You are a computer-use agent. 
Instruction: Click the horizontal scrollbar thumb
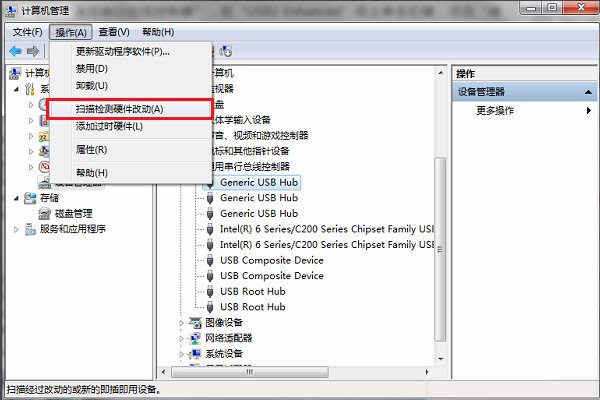[249, 372]
